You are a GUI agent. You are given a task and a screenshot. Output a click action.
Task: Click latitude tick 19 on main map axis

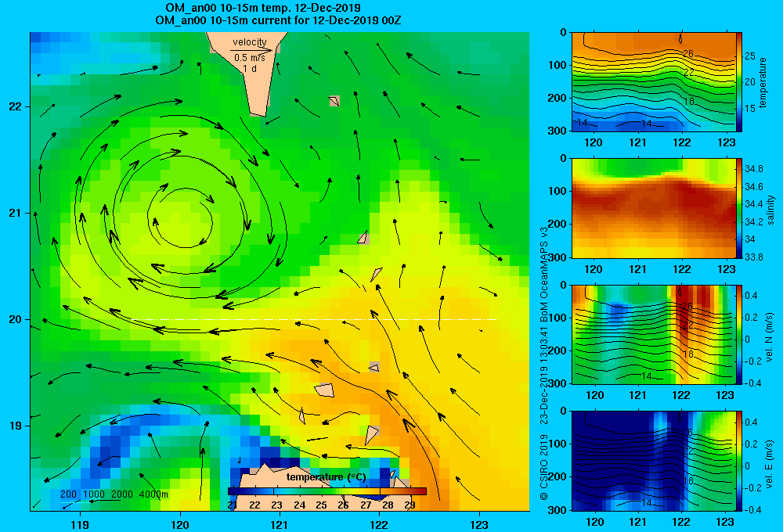coord(15,426)
